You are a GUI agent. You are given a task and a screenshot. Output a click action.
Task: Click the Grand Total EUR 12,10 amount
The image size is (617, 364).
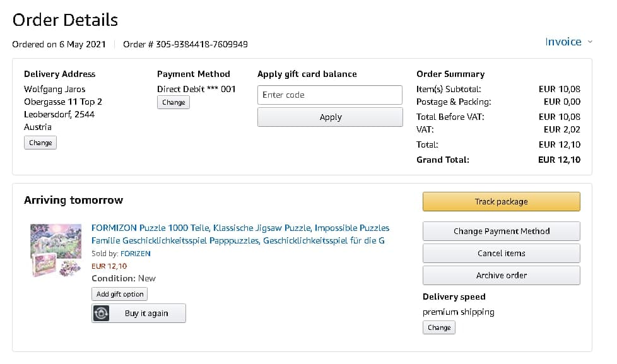point(559,160)
